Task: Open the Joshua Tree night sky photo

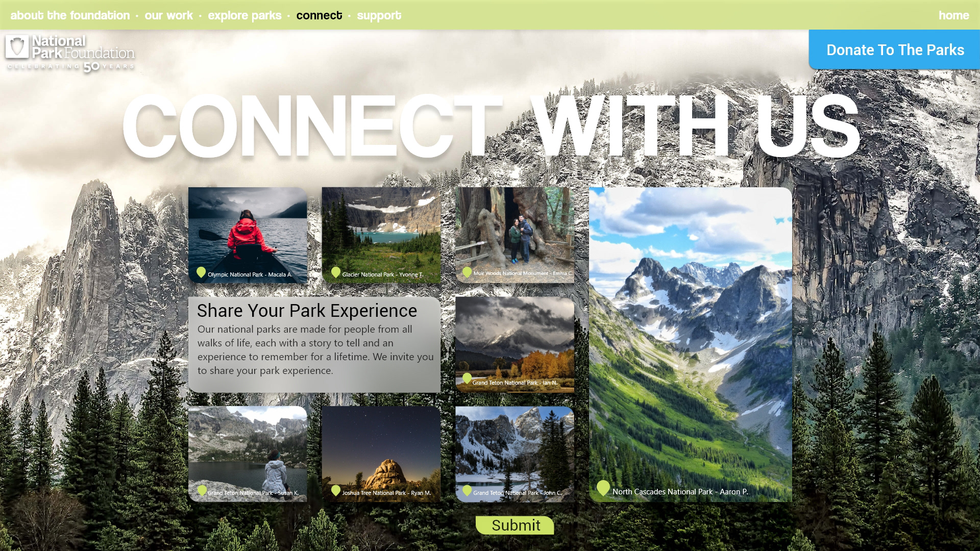Action: point(381,454)
